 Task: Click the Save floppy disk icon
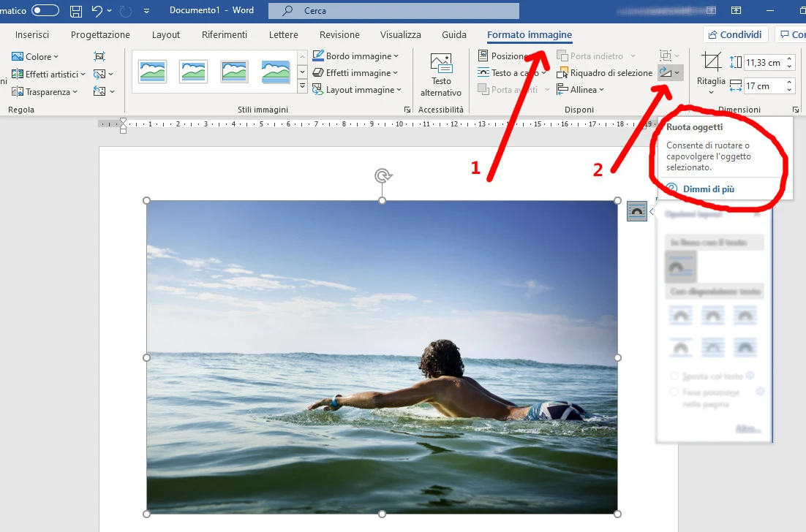(x=76, y=11)
